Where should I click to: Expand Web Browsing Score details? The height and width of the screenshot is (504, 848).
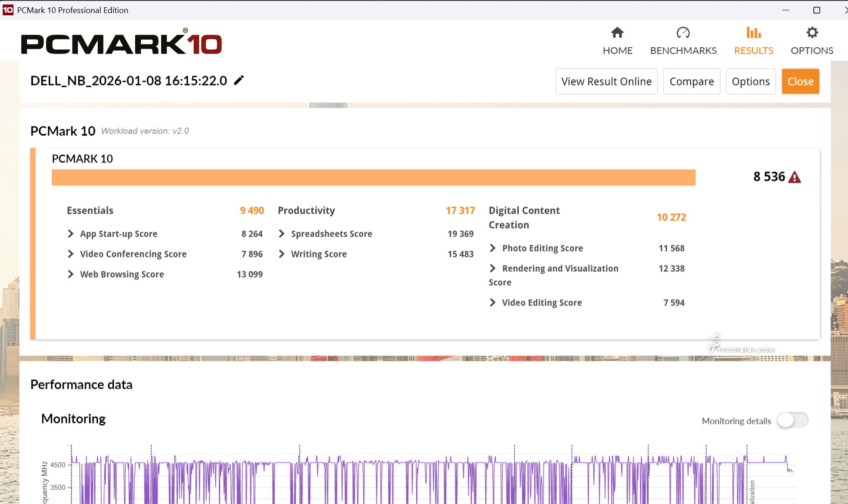point(70,274)
